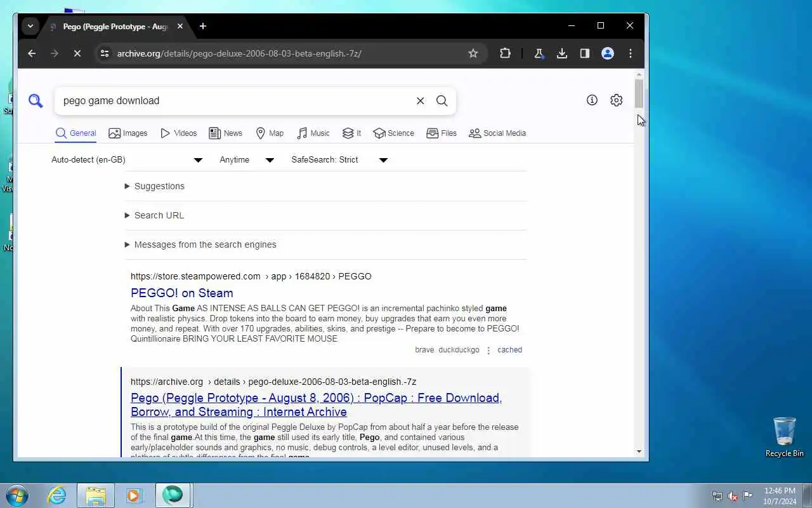Switch to the Map category tab
Viewport: 812px width, 508px height.
[x=269, y=133]
